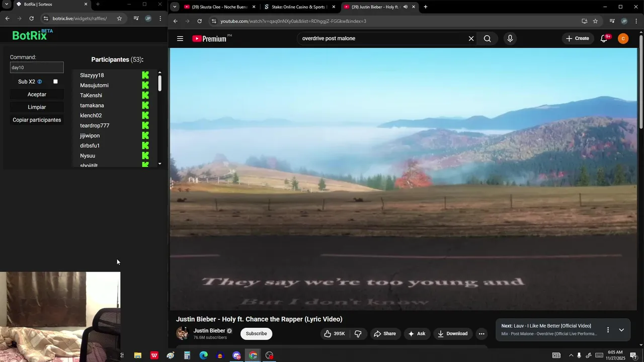644x362 pixels.
Task: Toggle the Sub X2 checkbox
Action: [x=55, y=81]
